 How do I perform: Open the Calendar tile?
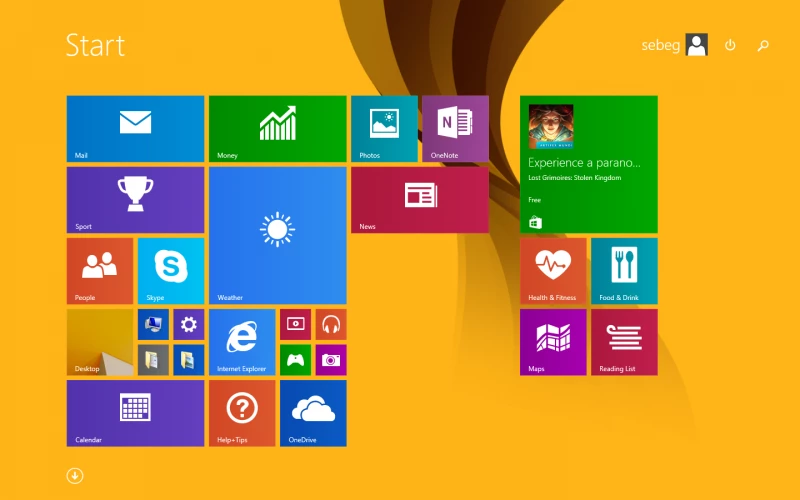click(135, 413)
